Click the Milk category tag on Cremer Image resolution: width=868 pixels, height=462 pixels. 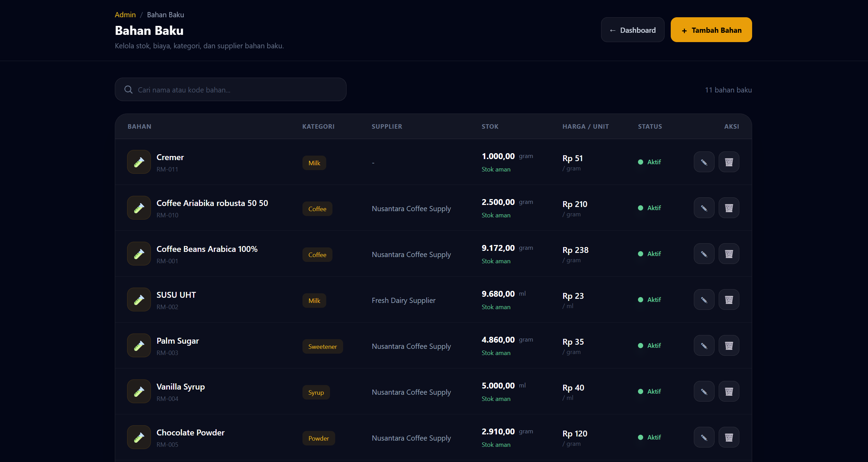click(x=314, y=163)
